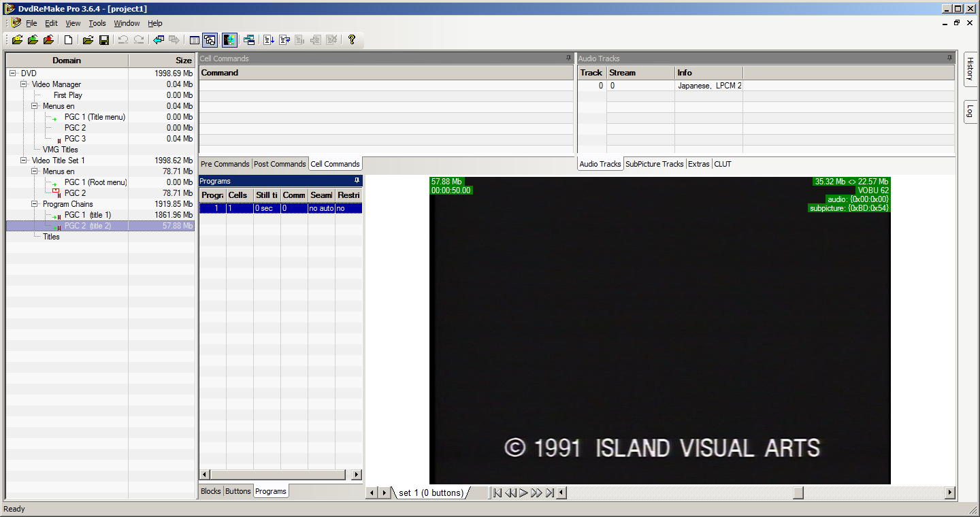The height and width of the screenshot is (517, 980).
Task: Collapse the Video Manager node
Action: [24, 84]
